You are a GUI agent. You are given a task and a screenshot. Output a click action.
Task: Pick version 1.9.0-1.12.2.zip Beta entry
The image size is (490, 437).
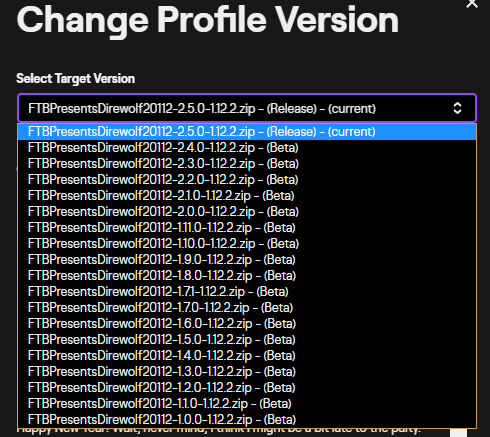tap(247, 260)
